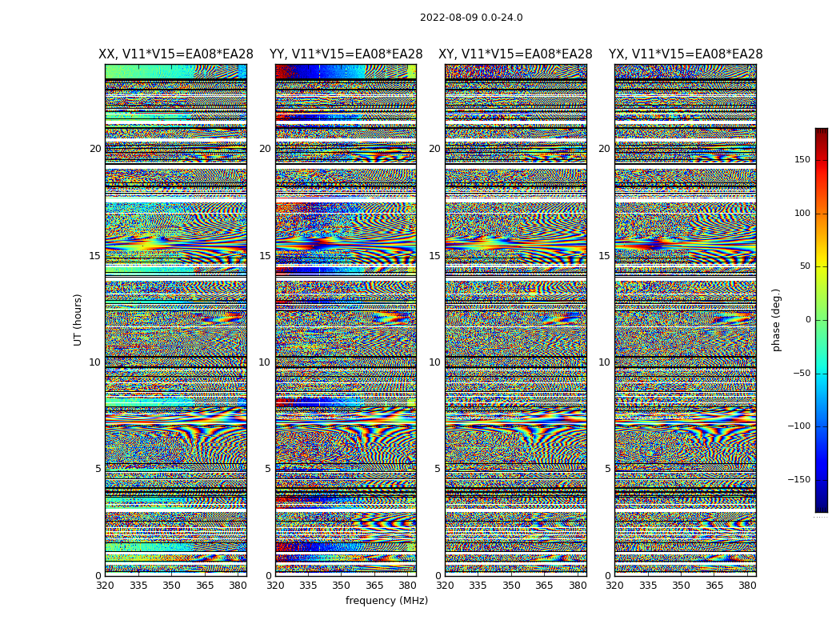Click the 150 tick on the colorbar
Screen dimensions: 840x640
click(x=802, y=159)
